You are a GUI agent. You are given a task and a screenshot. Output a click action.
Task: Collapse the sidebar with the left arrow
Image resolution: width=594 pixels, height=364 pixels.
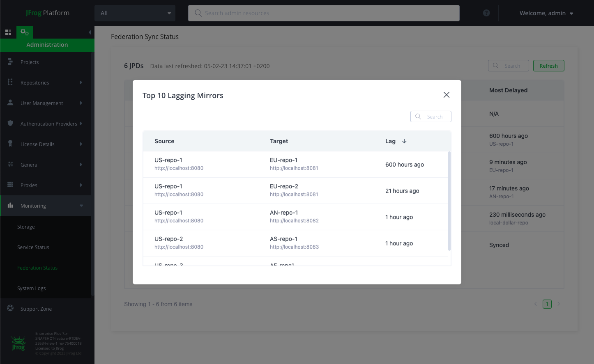click(x=90, y=32)
